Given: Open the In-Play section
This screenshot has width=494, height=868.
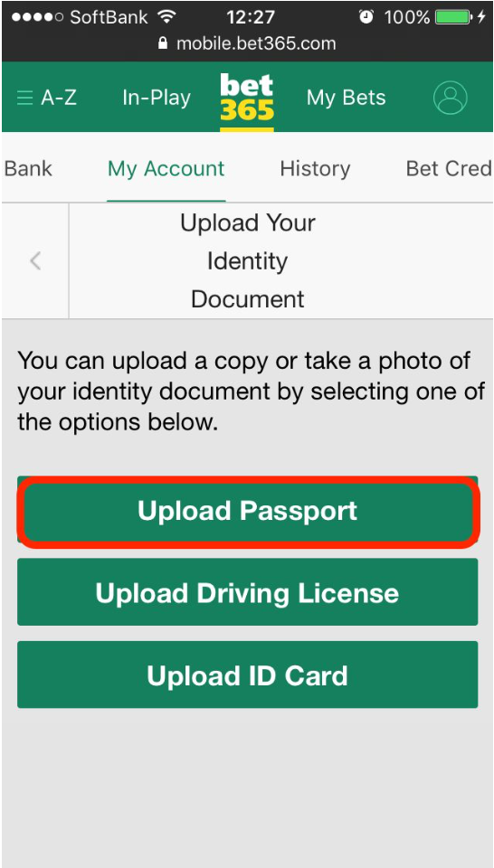Looking at the screenshot, I should 157,98.
